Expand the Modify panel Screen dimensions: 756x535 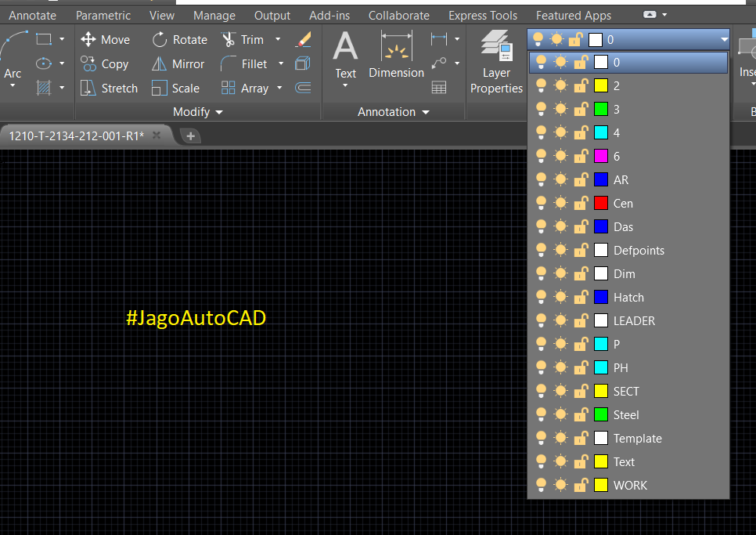[x=219, y=111]
